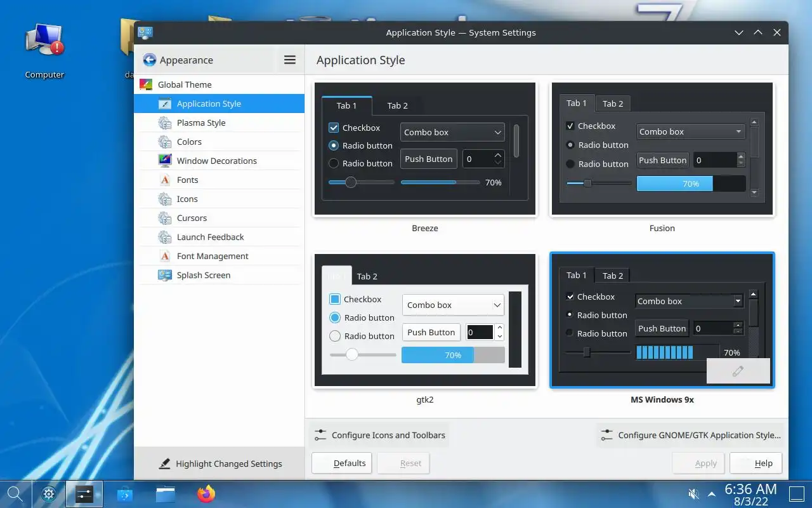
Task: Click Push Button in the Breeze preview
Action: coord(429,159)
